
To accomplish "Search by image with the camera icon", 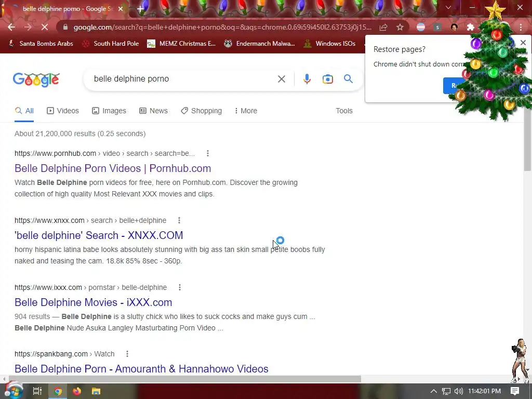I will coord(327,79).
